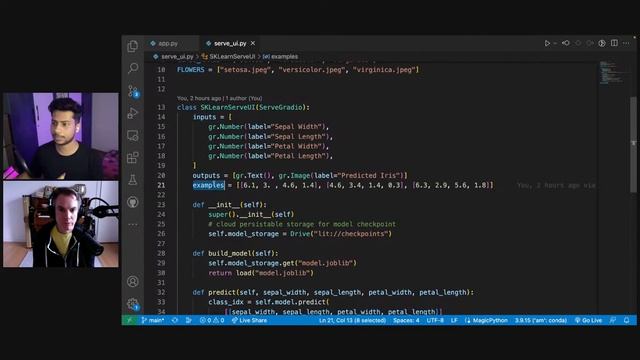The image size is (640, 360).
Task: Open changes timeline icon in editor toolbar
Action: 602,43
